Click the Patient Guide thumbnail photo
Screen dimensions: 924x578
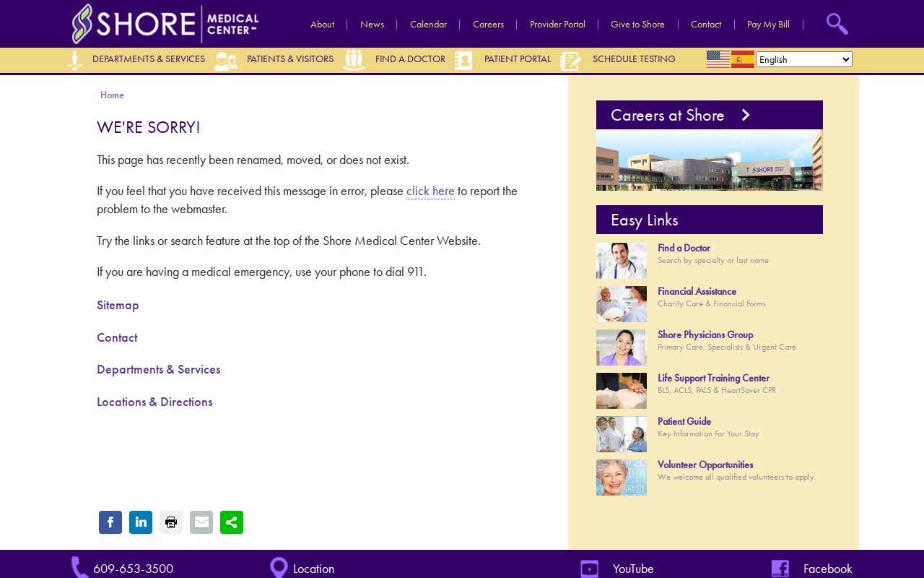pos(622,434)
